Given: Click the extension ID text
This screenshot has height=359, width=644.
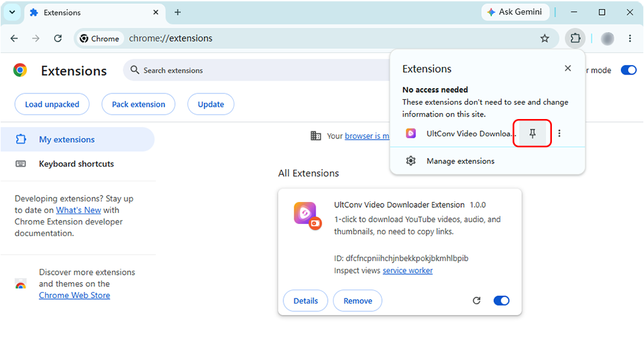Looking at the screenshot, I should pos(401,258).
